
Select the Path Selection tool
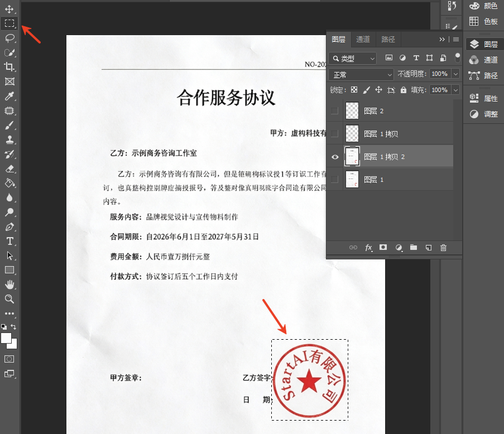coord(9,255)
